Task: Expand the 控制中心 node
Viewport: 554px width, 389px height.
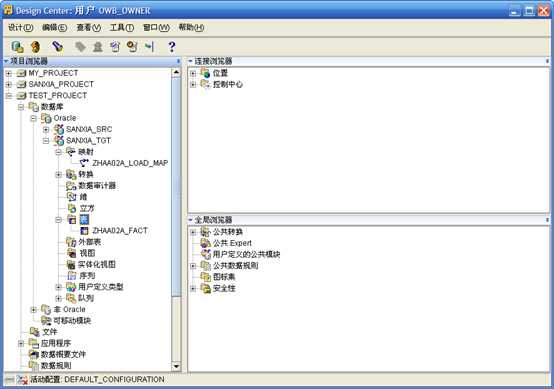Action: pos(193,84)
